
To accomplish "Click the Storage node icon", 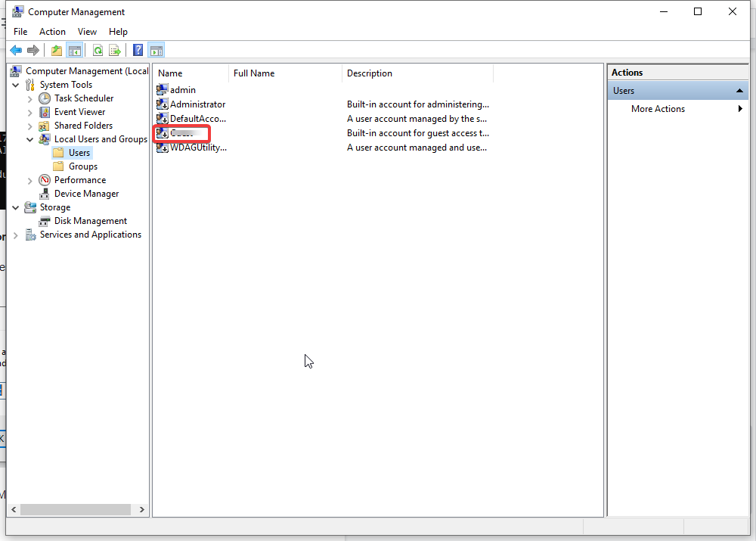I will (x=30, y=207).
